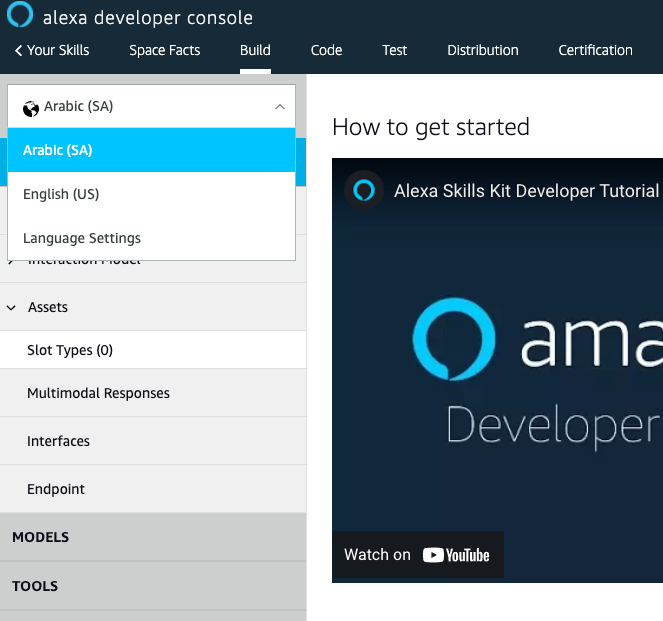Collapse the language dropdown using its arrow
The width and height of the screenshot is (663, 621).
pos(279,107)
